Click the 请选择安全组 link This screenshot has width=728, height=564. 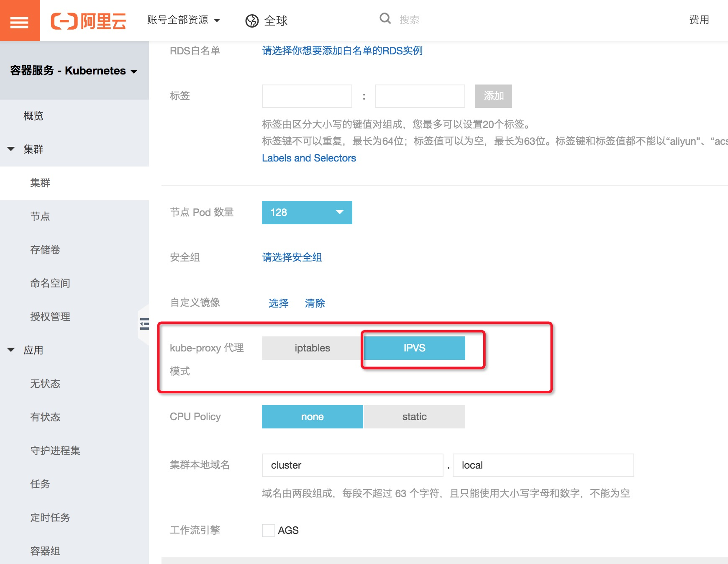[x=292, y=257]
